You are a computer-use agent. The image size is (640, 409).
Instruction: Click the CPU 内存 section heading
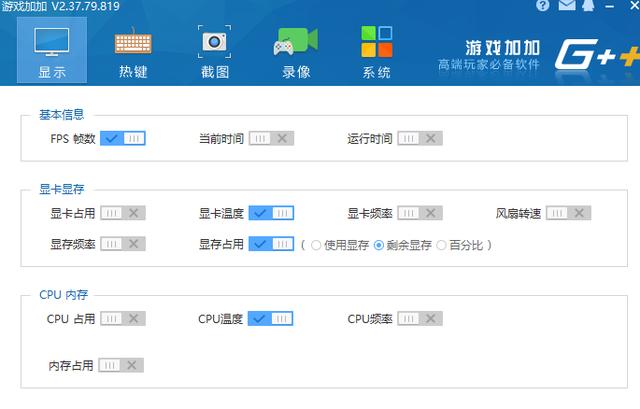(x=64, y=295)
